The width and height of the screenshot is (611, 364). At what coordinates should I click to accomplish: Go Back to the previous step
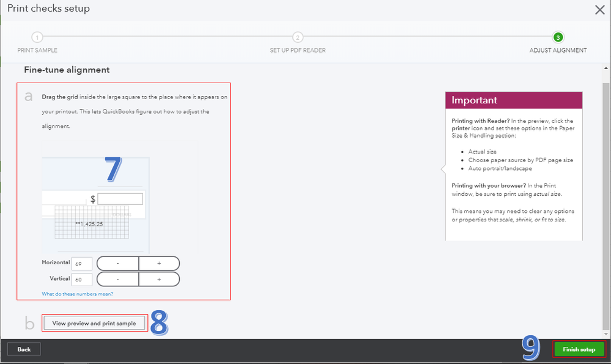(x=24, y=349)
